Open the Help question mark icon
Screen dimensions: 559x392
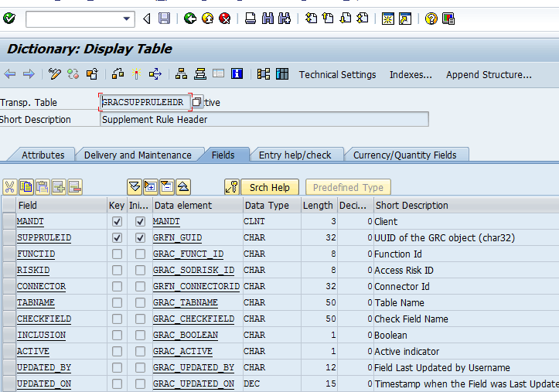431,19
